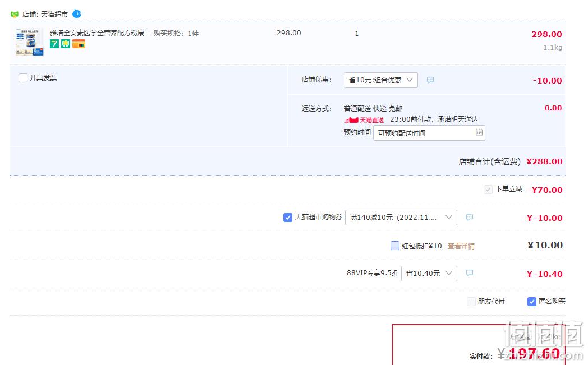This screenshot has height=365, width=588.
Task: Uncheck the 匿名购买 checkbox
Action: point(532,302)
